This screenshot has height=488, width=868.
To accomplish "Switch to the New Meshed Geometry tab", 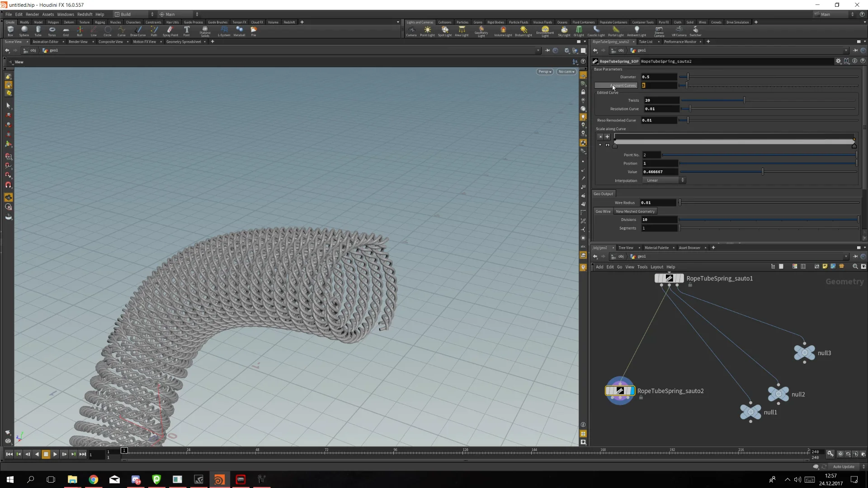I will (635, 211).
